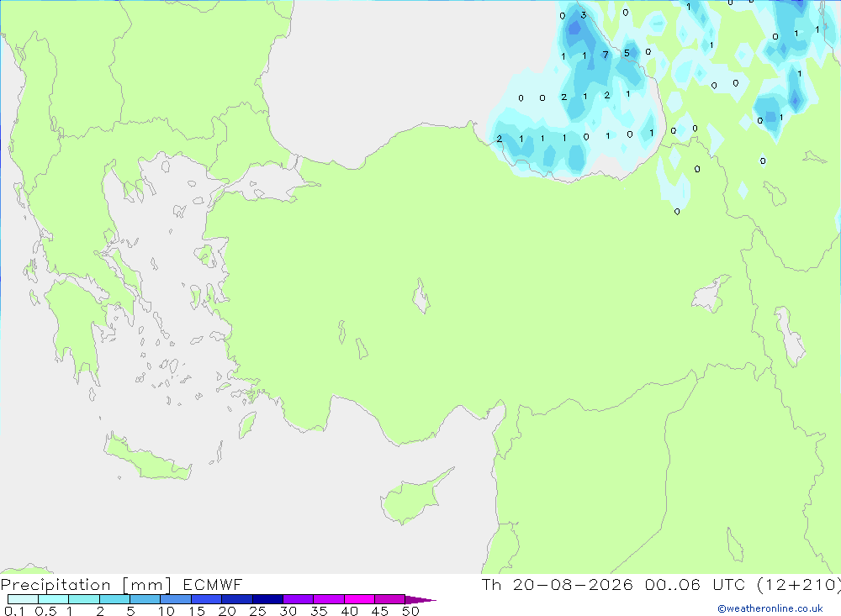841x616 pixels.
Task: Click the '(12+210)' forecast offset text
Action: [x=798, y=585]
